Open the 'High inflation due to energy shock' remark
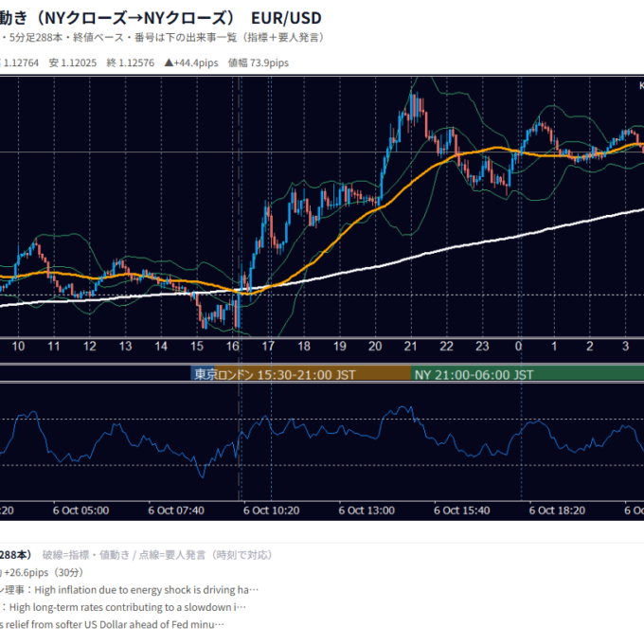The height and width of the screenshot is (644, 644). [130, 590]
